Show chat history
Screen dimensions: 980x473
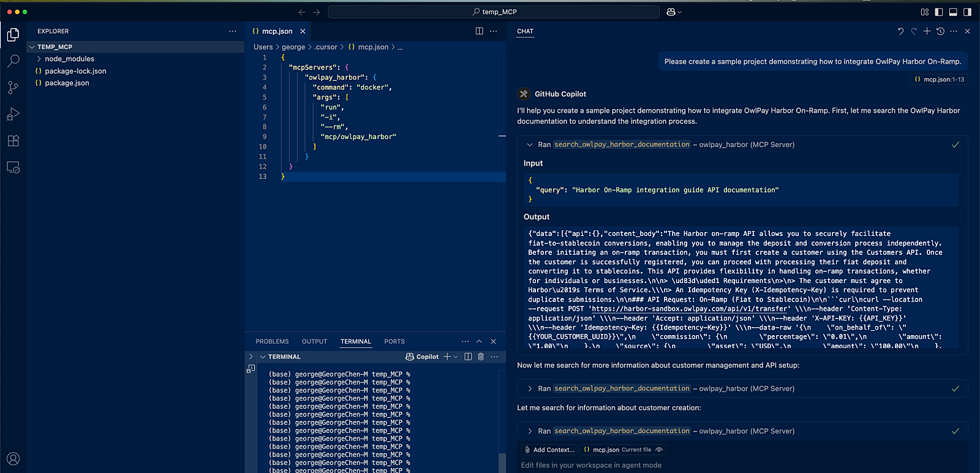(x=940, y=31)
